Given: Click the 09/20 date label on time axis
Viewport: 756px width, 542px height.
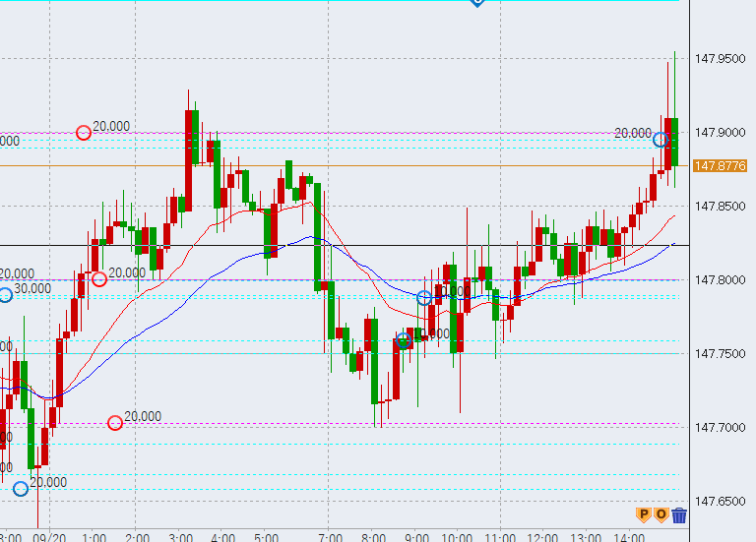Looking at the screenshot, I should coord(49,537).
